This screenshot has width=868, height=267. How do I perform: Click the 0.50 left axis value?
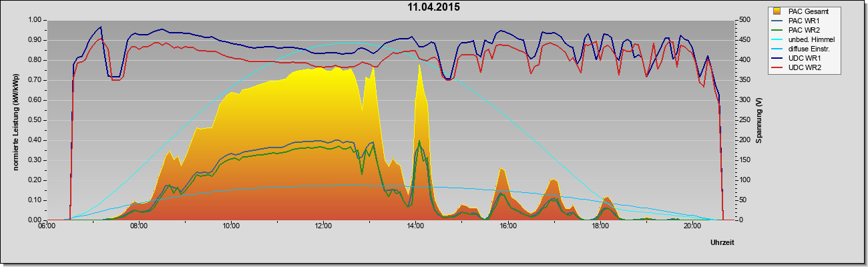click(33, 120)
